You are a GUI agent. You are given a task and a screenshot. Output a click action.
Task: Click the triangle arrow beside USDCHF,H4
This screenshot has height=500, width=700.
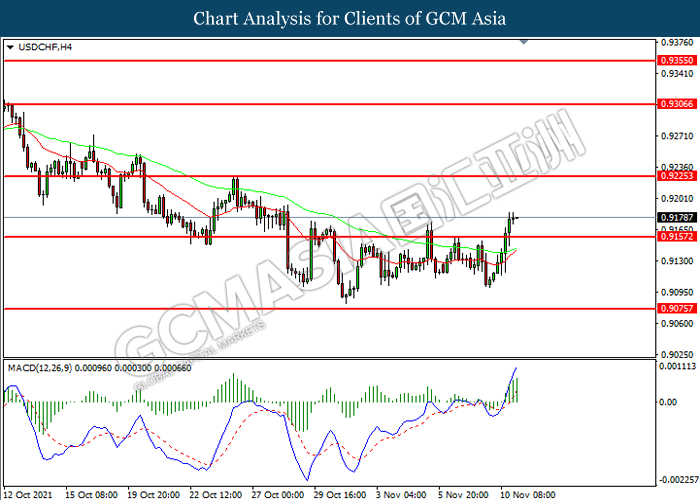coord(10,47)
